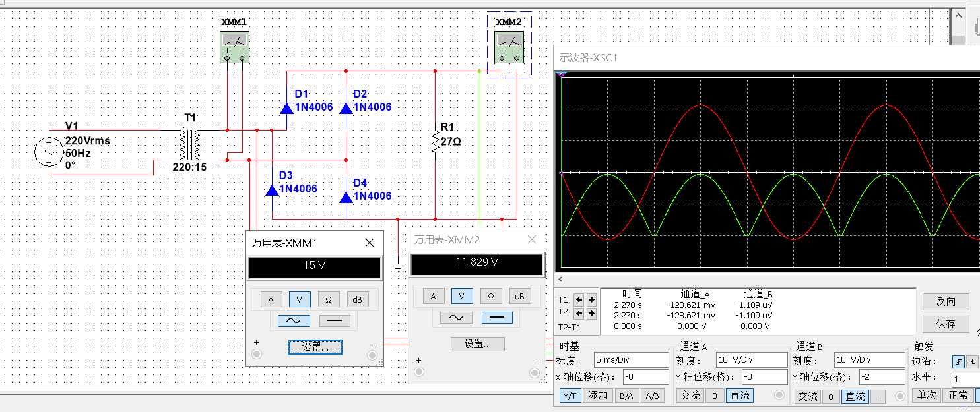This screenshot has width=980, height=412.
Task: Toggle Channel B invert (-) button
Action: (878, 396)
